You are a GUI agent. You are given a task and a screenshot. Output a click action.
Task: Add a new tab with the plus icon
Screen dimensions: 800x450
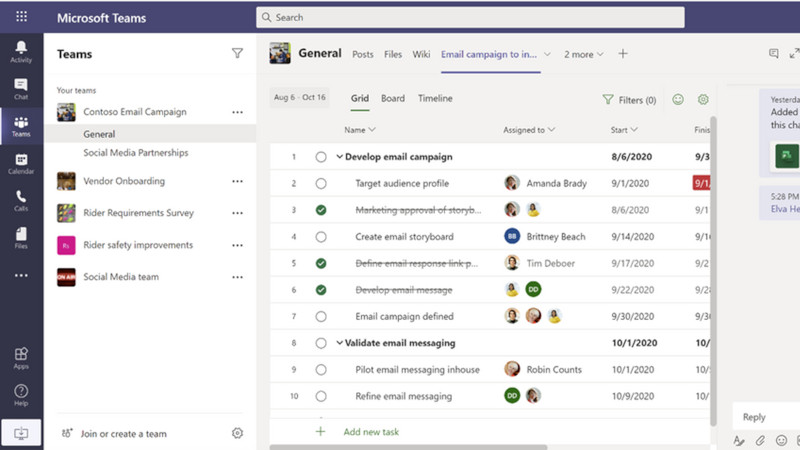point(623,54)
